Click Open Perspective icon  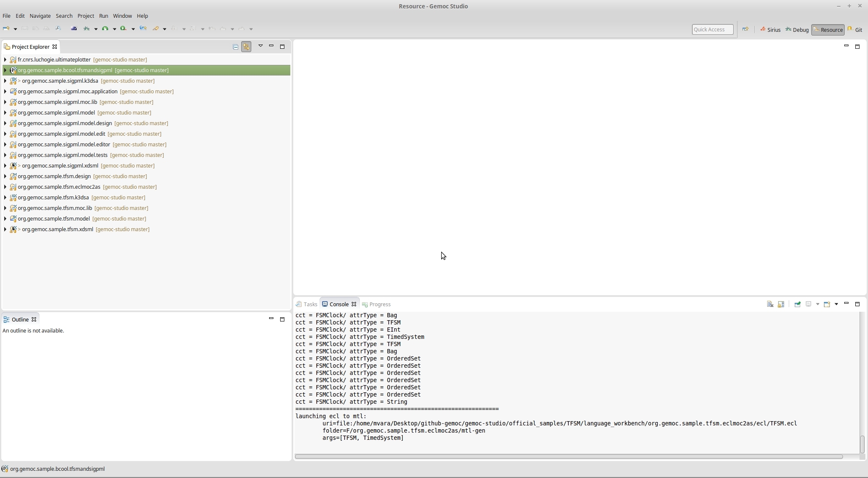click(746, 29)
